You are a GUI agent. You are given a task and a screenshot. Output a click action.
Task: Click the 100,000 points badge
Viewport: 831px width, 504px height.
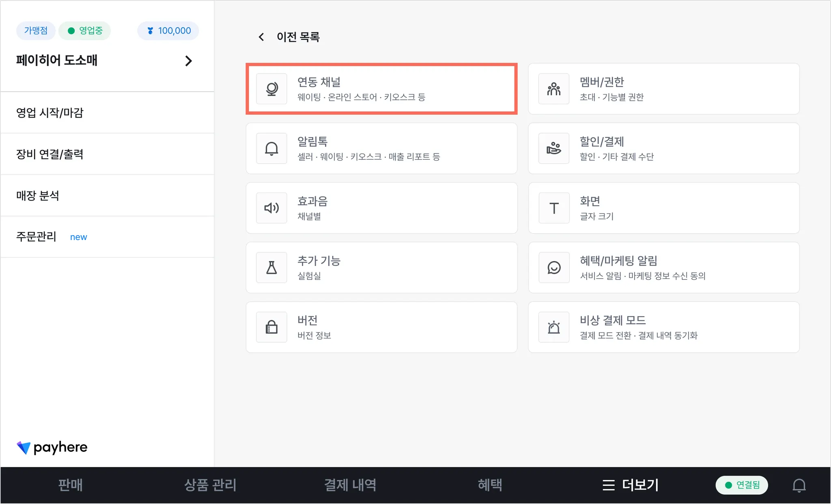[168, 31]
